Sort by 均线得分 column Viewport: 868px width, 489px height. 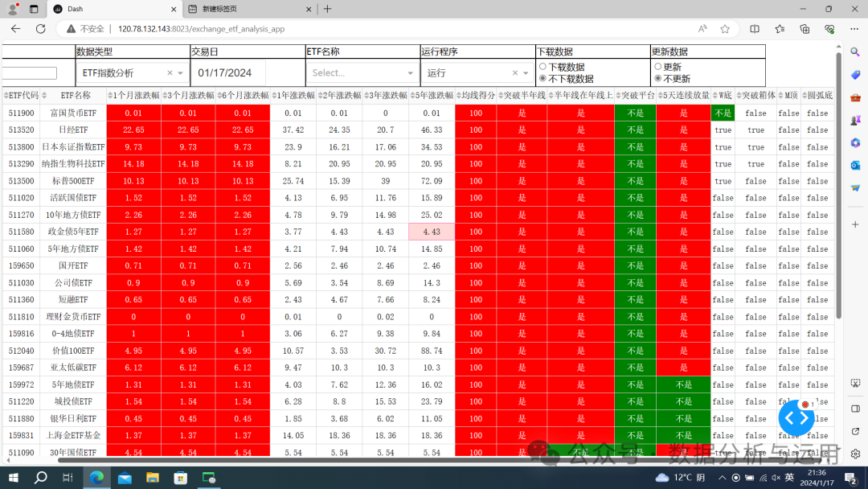pyautogui.click(x=459, y=96)
